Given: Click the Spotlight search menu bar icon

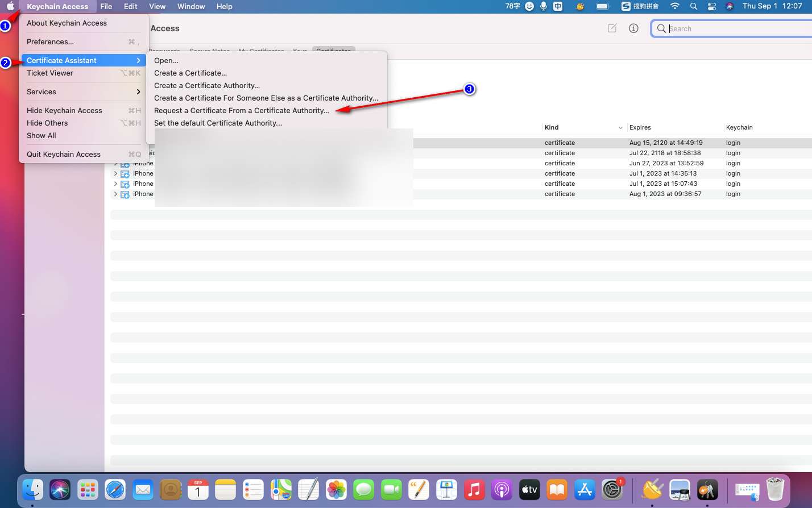Looking at the screenshot, I should click(x=693, y=6).
